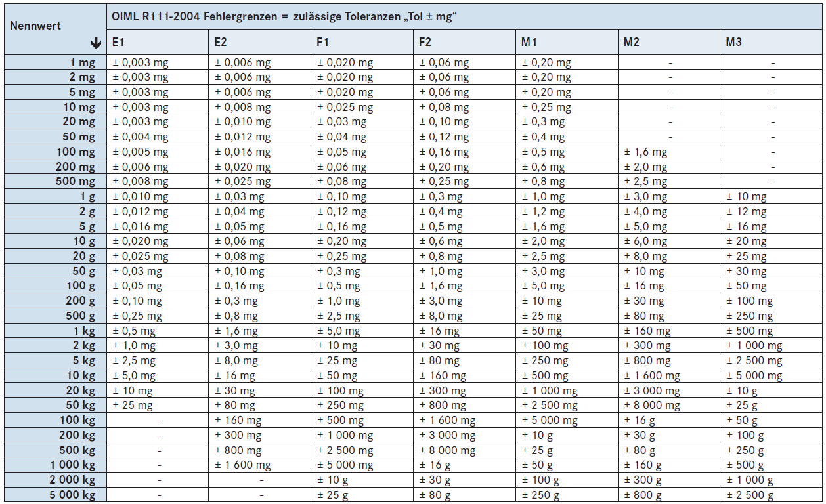Select the E1 column header

tap(119, 43)
